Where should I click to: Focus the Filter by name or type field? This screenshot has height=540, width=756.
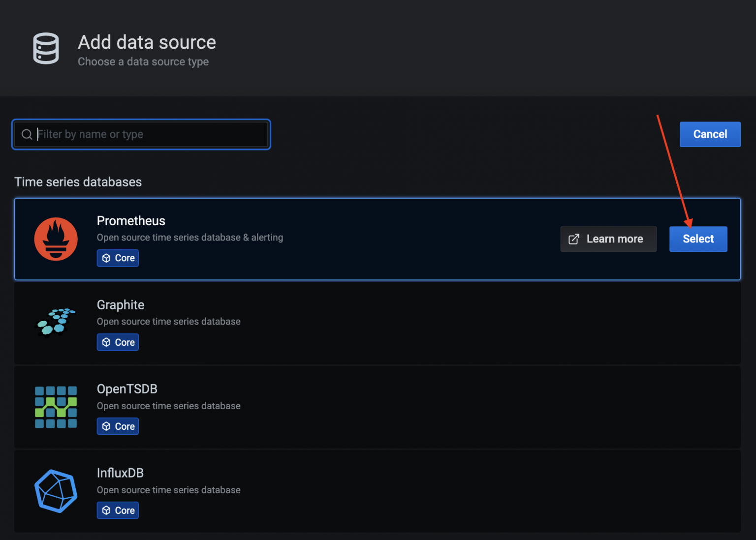point(141,134)
